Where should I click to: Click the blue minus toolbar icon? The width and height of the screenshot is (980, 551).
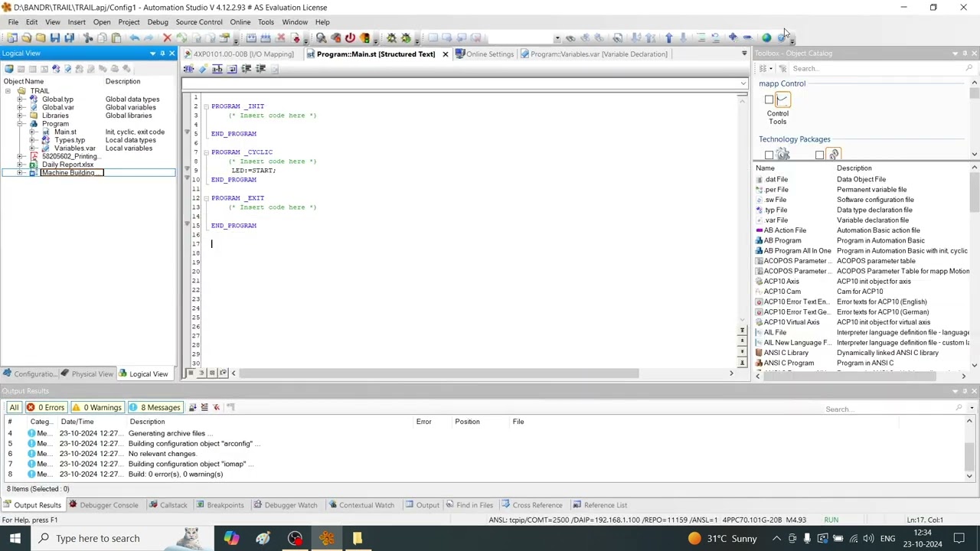[747, 37]
